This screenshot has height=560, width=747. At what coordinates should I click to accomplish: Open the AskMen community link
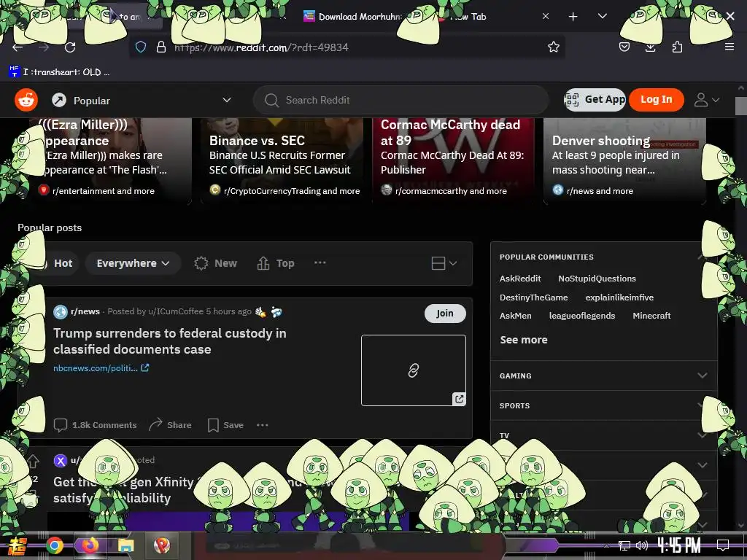pyautogui.click(x=516, y=316)
